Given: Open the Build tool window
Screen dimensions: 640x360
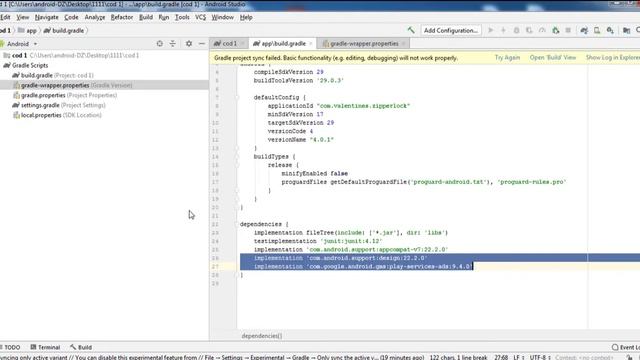Looking at the screenshot, I should coord(81,347).
